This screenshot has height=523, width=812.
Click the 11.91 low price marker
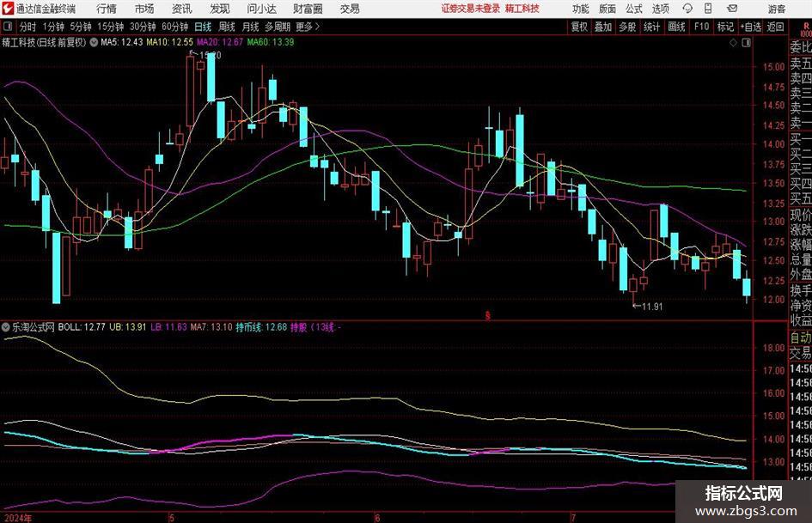click(x=647, y=306)
